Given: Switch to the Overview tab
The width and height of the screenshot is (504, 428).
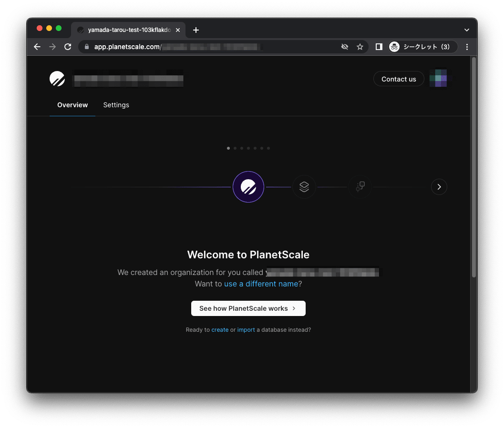Looking at the screenshot, I should click(x=72, y=105).
